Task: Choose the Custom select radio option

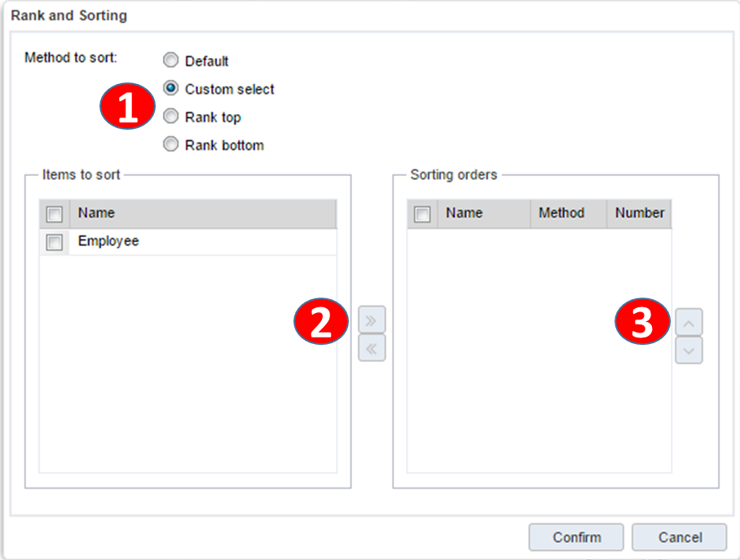Action: pos(170,89)
